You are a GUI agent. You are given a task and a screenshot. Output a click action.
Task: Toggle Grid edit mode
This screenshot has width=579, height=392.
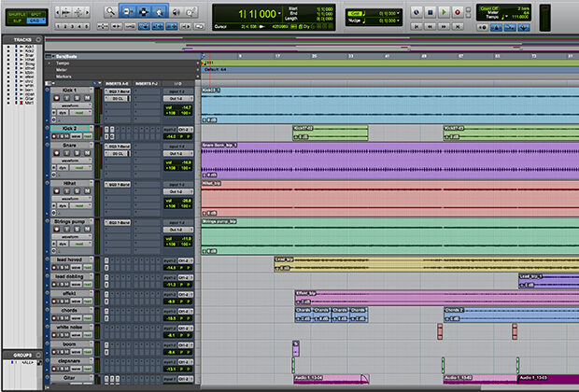[35, 21]
